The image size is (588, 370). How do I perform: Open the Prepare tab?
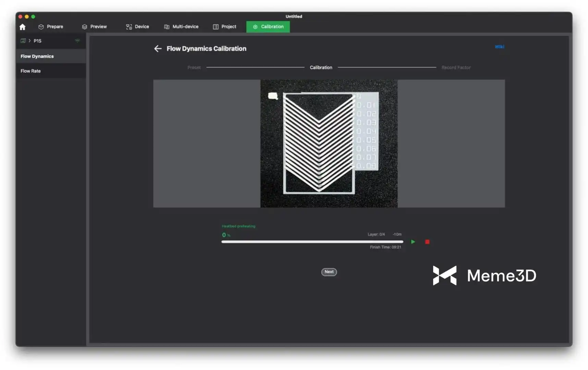[51, 27]
